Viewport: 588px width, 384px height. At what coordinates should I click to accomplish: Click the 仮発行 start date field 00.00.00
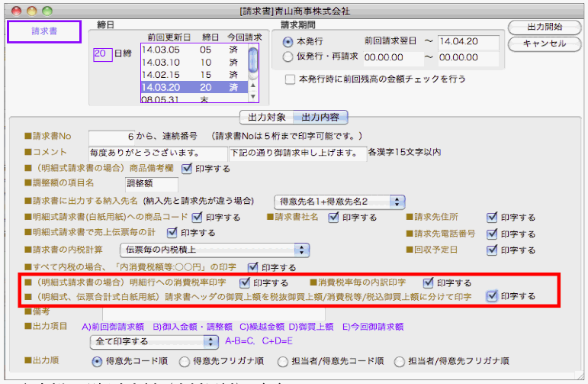click(394, 58)
